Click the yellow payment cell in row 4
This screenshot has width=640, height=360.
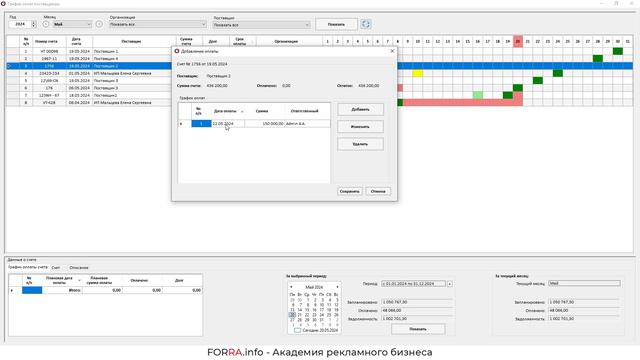click(418, 73)
